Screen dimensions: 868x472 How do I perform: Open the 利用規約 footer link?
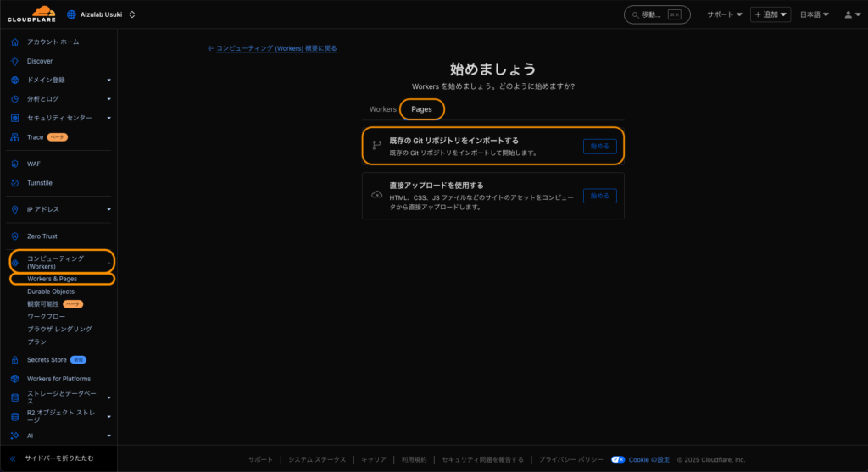tap(414, 460)
